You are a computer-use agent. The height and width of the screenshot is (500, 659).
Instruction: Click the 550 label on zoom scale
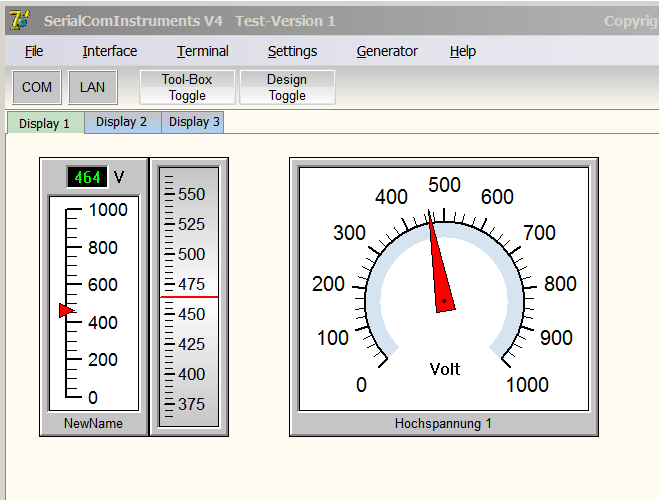pos(191,194)
